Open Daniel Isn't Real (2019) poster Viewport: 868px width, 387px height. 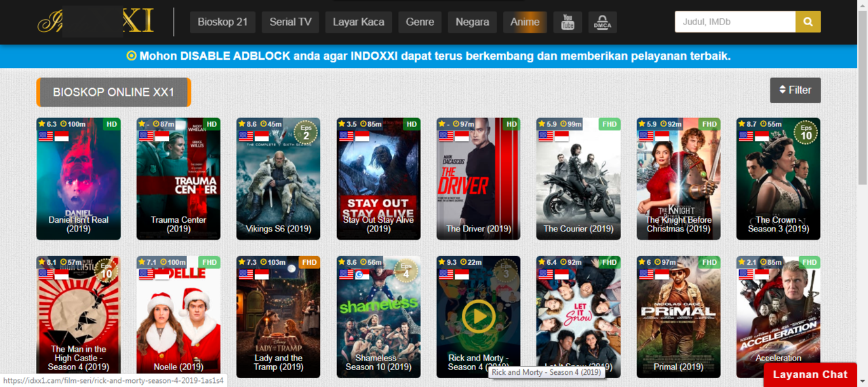[x=79, y=179]
